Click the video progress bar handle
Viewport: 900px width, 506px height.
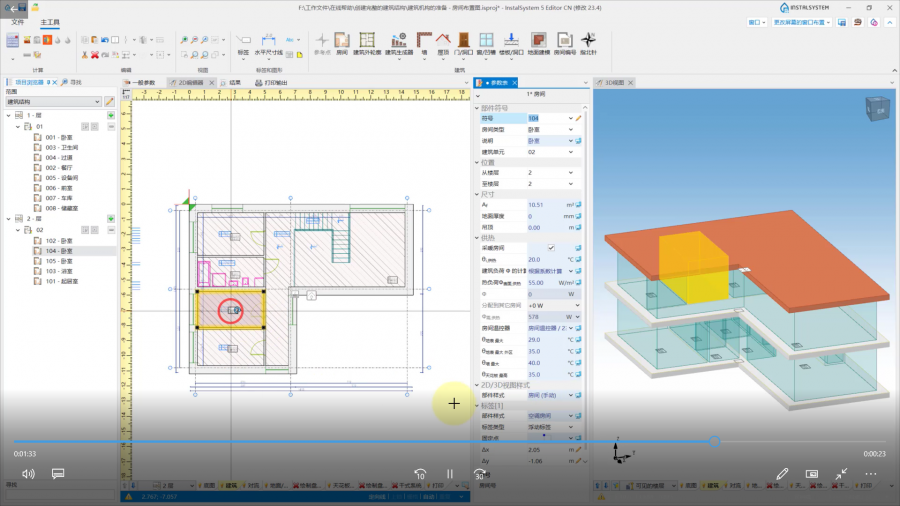pyautogui.click(x=714, y=441)
